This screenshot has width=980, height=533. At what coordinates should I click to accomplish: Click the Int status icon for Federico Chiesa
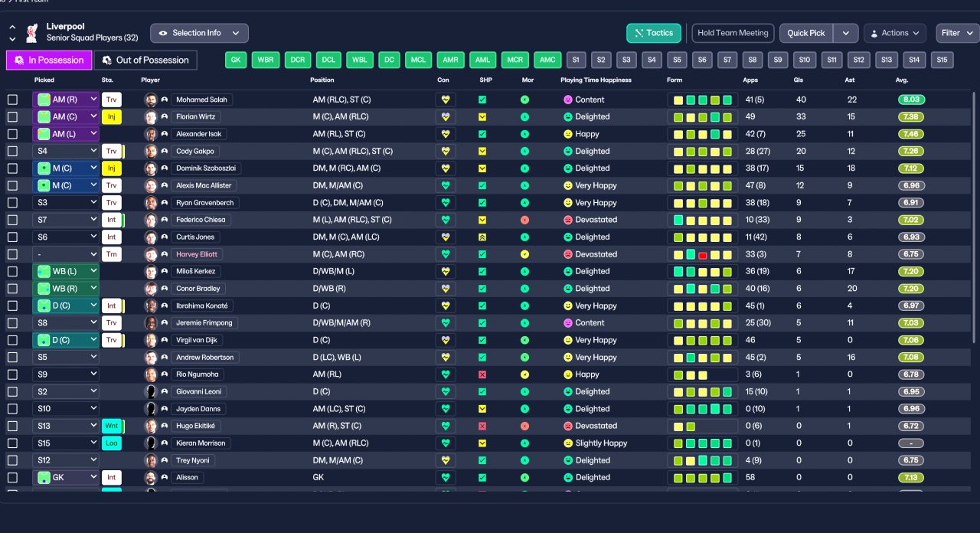(x=111, y=220)
